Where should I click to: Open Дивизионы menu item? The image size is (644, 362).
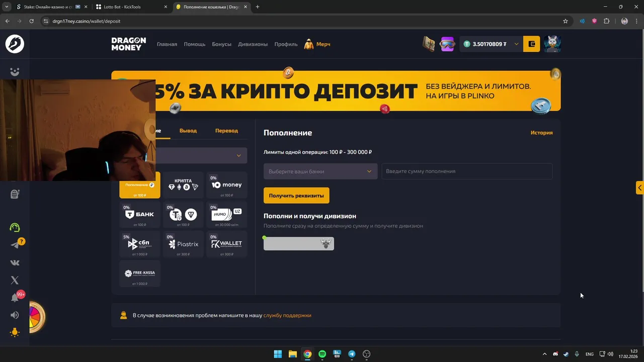click(x=253, y=44)
